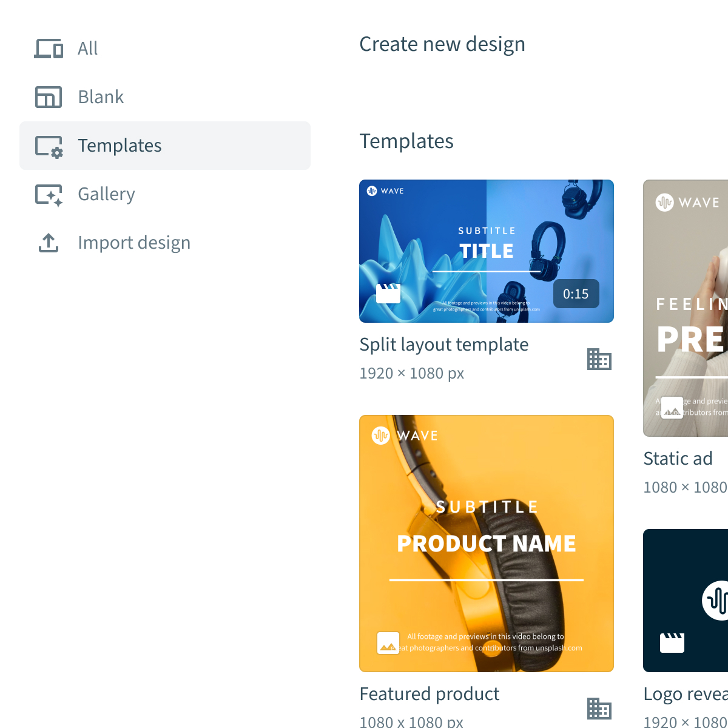
Task: Click the Blank design icon
Action: (x=49, y=96)
